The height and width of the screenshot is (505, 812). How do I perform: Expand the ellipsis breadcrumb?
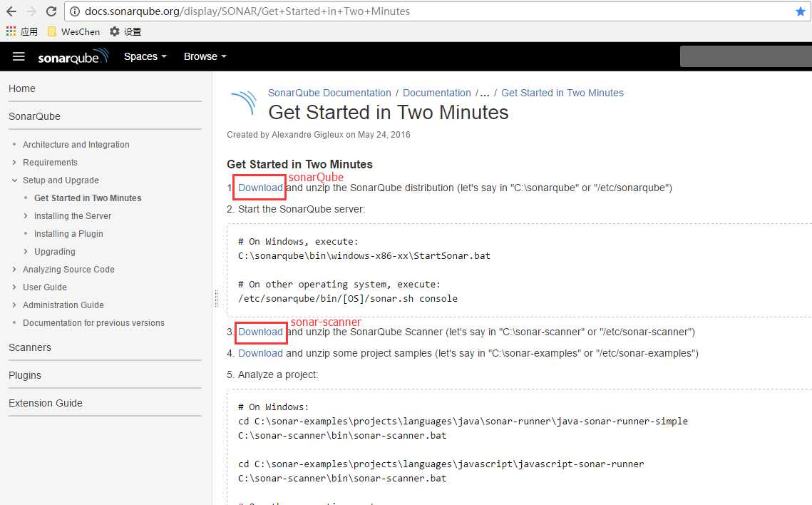click(484, 93)
